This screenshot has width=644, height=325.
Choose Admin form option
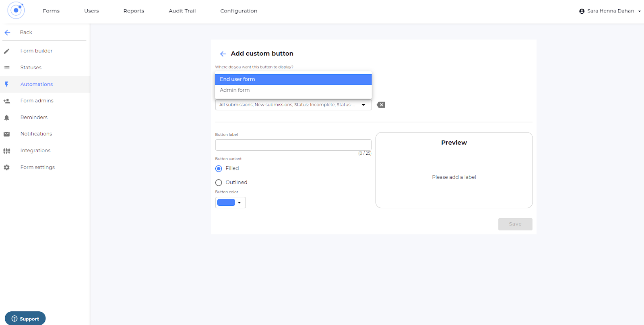293,90
